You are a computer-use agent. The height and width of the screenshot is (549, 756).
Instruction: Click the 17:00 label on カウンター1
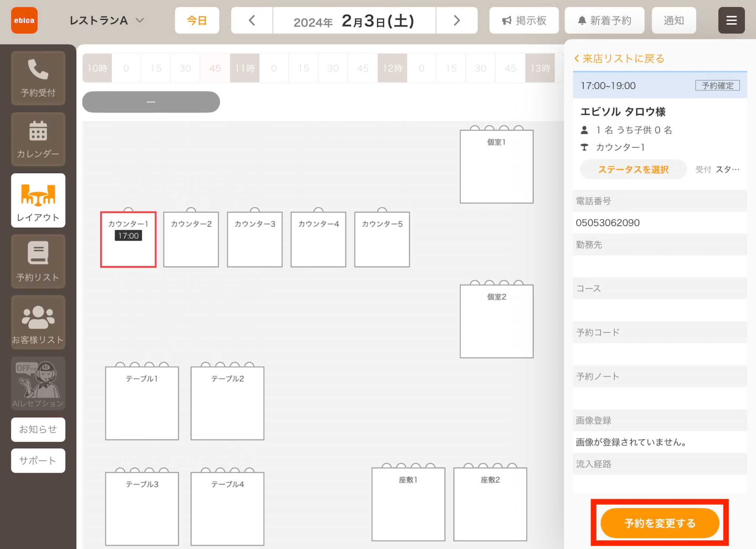(x=128, y=236)
